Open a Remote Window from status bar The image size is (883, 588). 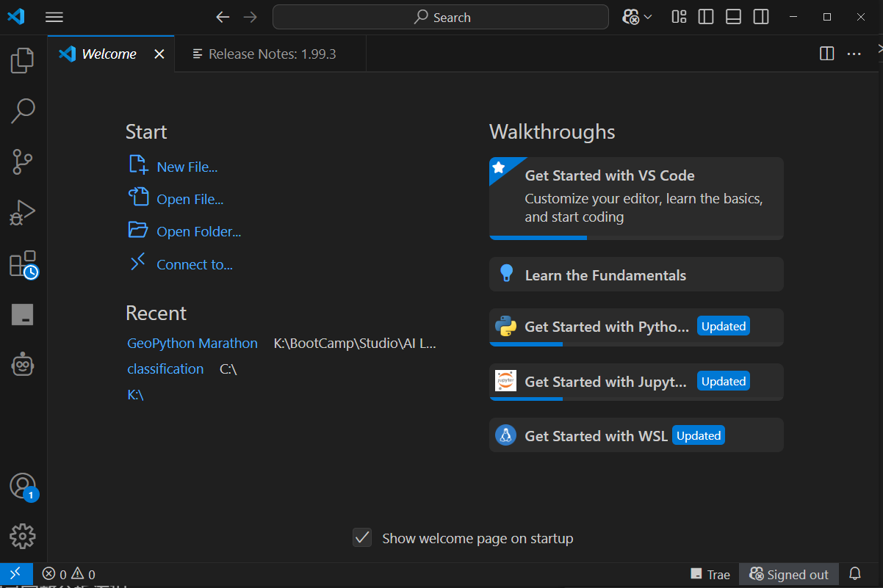click(x=15, y=574)
